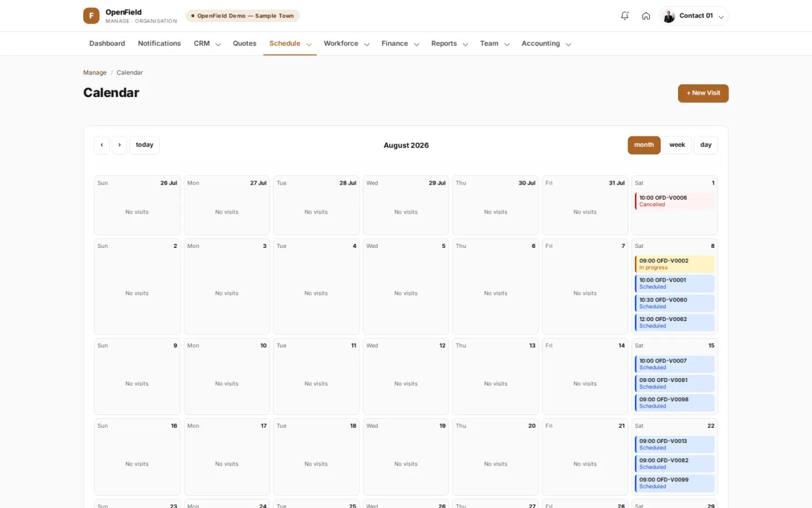Click the date number 8 on Saturday
Screen dimensions: 812x508
[x=713, y=246]
